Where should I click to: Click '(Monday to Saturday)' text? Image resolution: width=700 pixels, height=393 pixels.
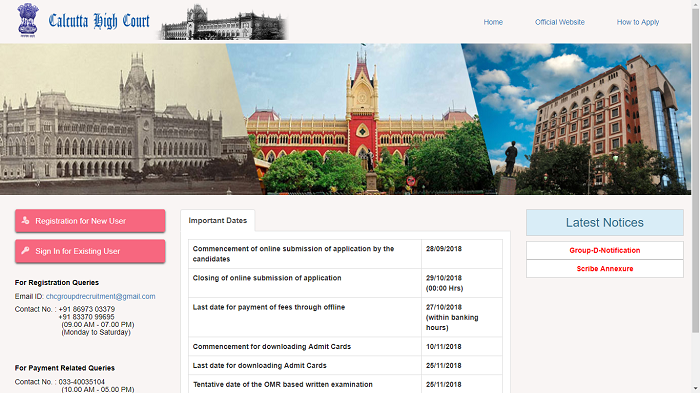pos(96,332)
